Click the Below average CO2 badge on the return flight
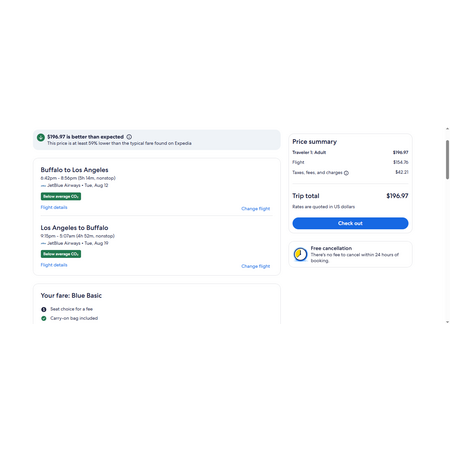Viewport: 450px width, 450px height. (61, 254)
